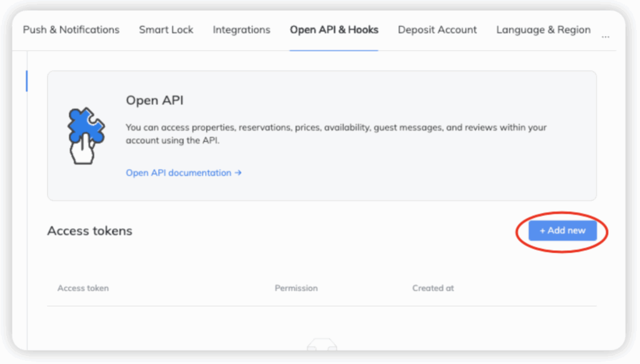640x364 pixels.
Task: Open the Language & Region tab
Action: [x=543, y=30]
